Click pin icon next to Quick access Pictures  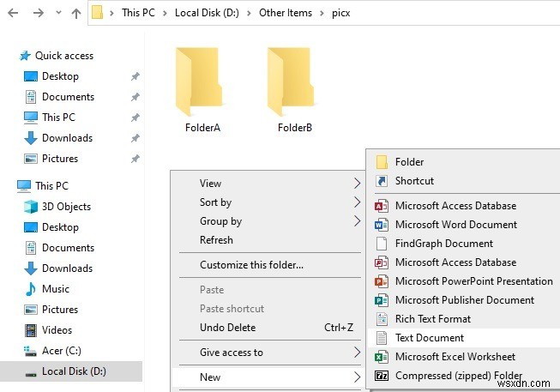[135, 159]
